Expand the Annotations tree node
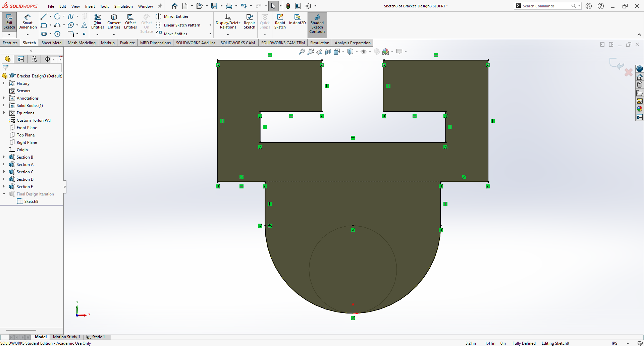Image resolution: width=644 pixels, height=346 pixels. click(4, 98)
